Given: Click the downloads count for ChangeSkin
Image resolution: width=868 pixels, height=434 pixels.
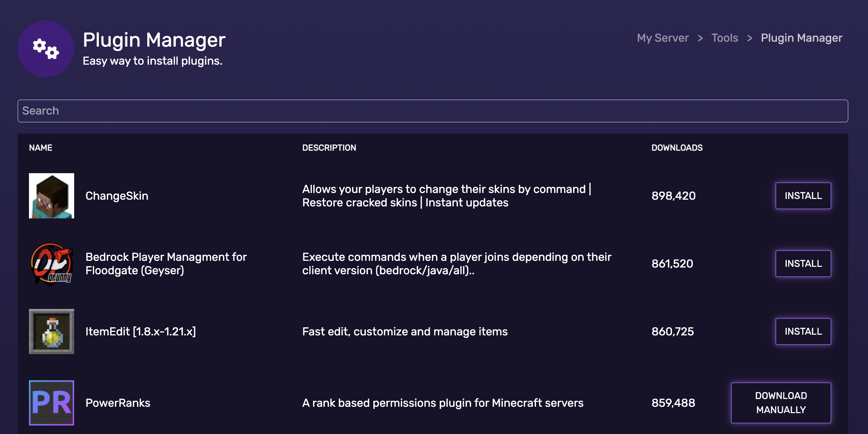Looking at the screenshot, I should (673, 195).
